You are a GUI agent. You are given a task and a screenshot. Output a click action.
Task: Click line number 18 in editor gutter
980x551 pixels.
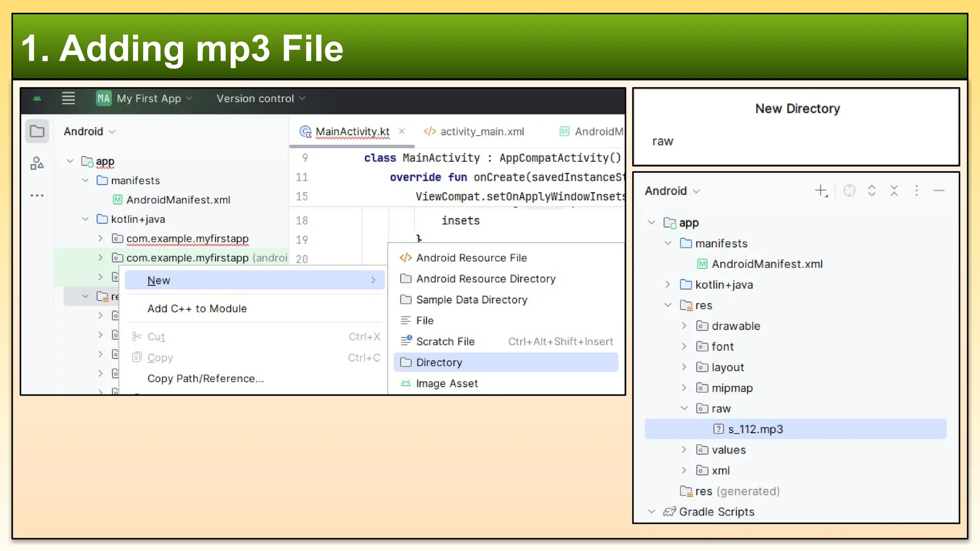(x=301, y=220)
